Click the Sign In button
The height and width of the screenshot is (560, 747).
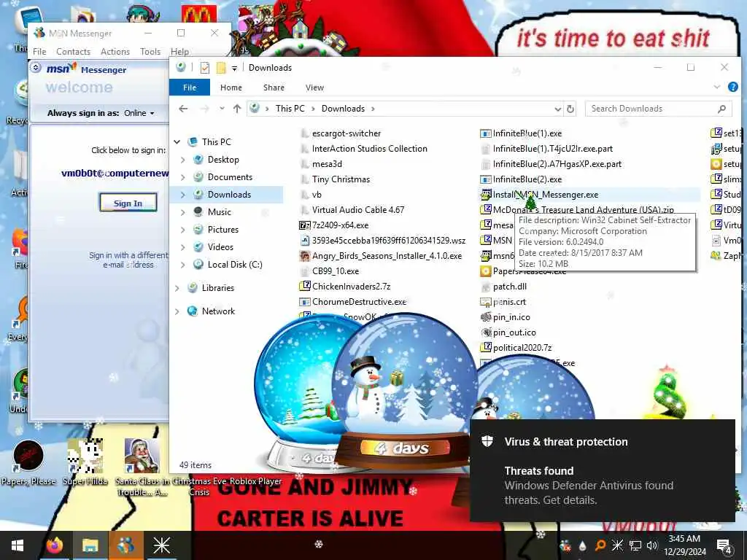coord(128,203)
